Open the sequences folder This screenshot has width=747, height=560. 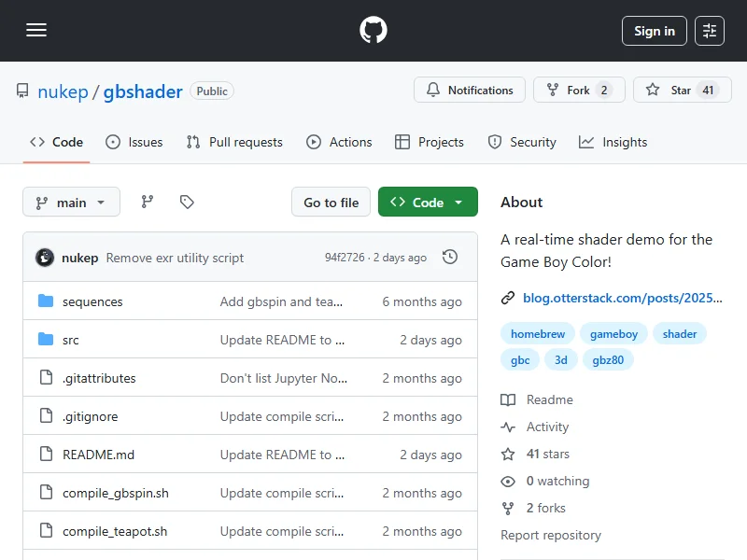tap(92, 301)
